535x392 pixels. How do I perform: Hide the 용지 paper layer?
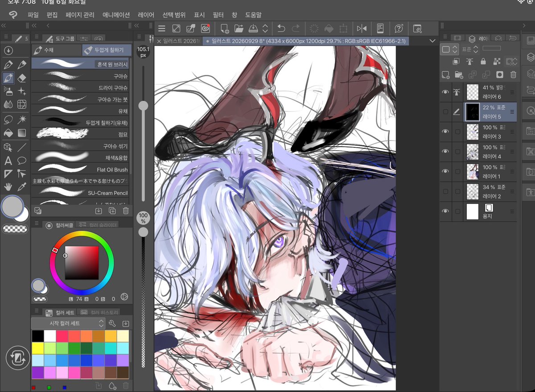coord(445,211)
